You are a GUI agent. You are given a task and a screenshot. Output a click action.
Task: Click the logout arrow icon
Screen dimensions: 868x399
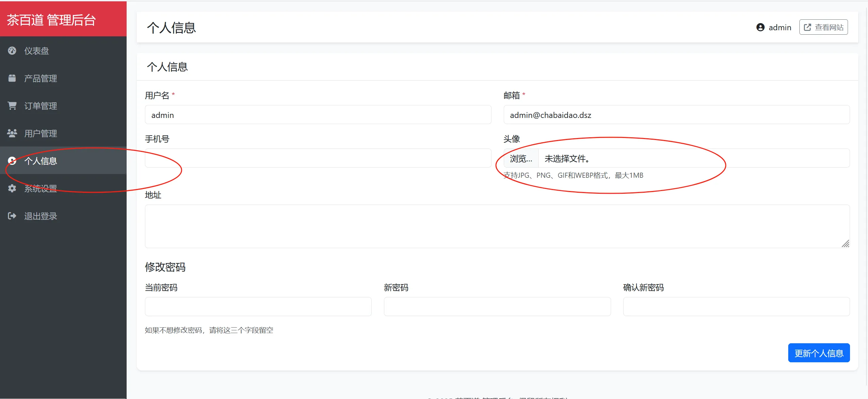pyautogui.click(x=12, y=216)
